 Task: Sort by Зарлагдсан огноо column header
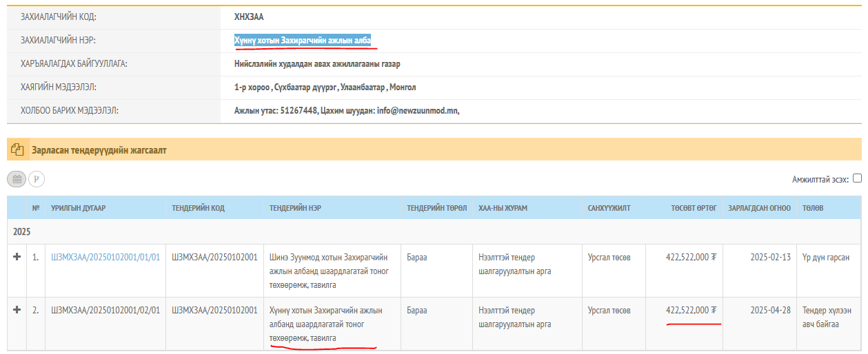(759, 208)
